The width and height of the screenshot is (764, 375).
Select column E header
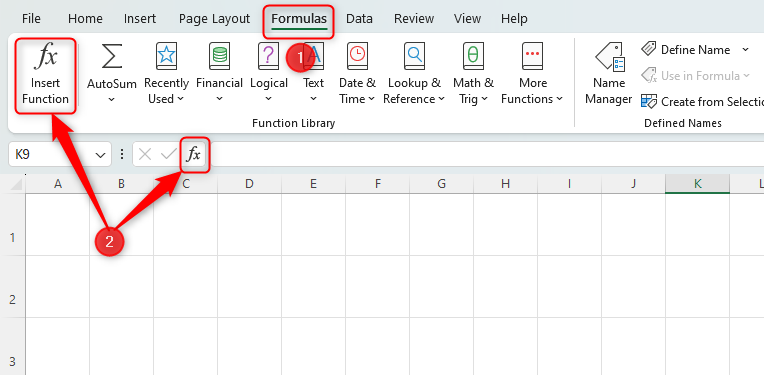[313, 184]
